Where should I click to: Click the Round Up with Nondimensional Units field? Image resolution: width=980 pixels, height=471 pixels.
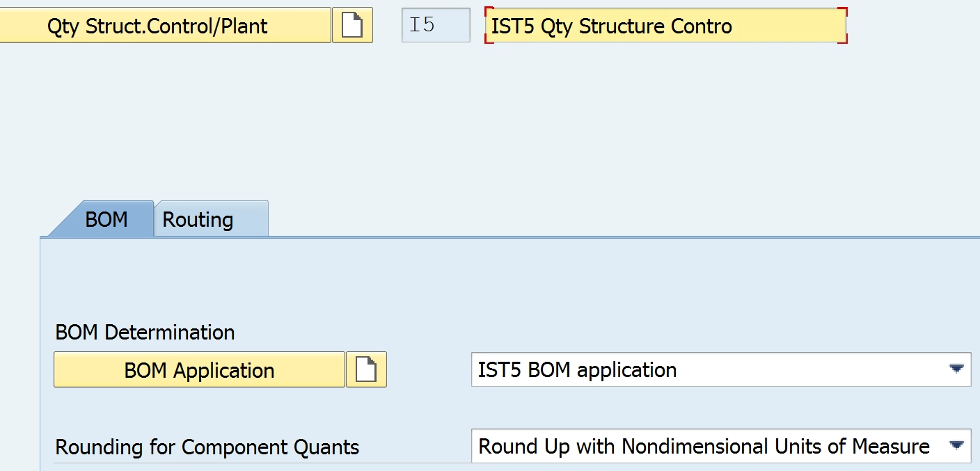(x=721, y=446)
